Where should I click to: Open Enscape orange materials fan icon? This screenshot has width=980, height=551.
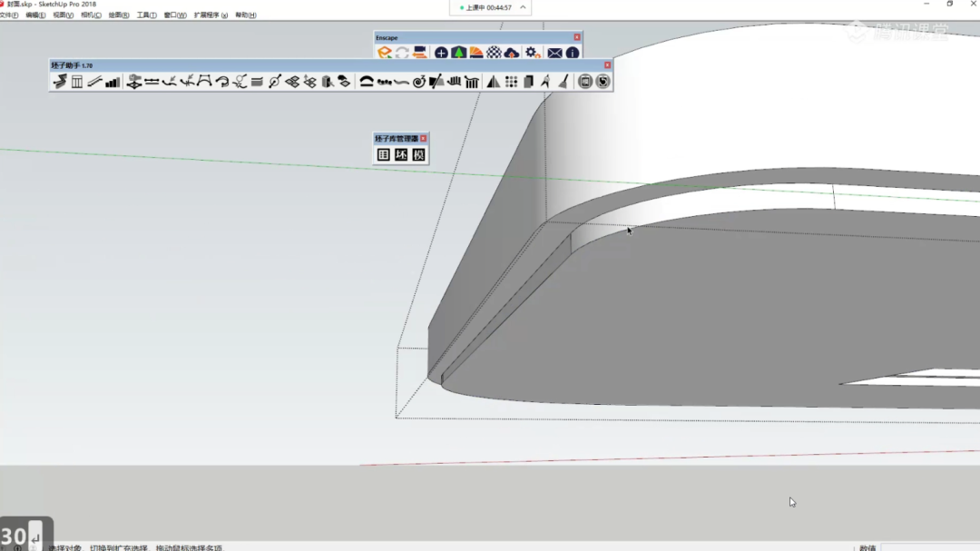click(x=476, y=54)
